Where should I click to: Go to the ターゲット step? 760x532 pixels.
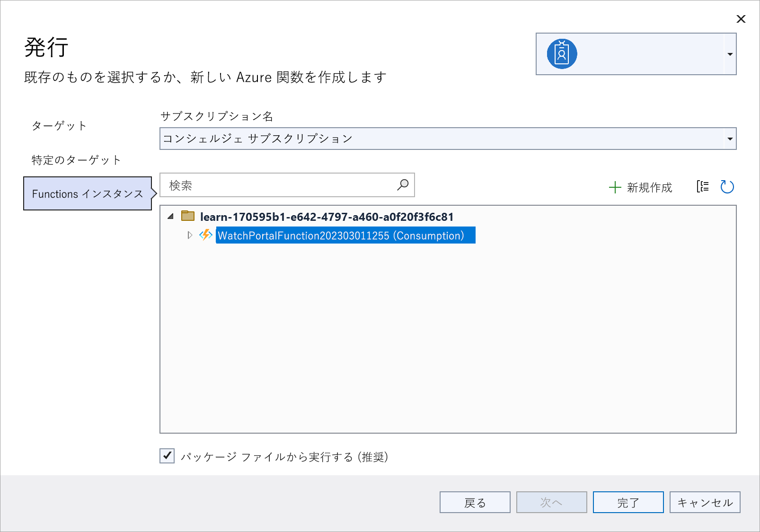(59, 126)
